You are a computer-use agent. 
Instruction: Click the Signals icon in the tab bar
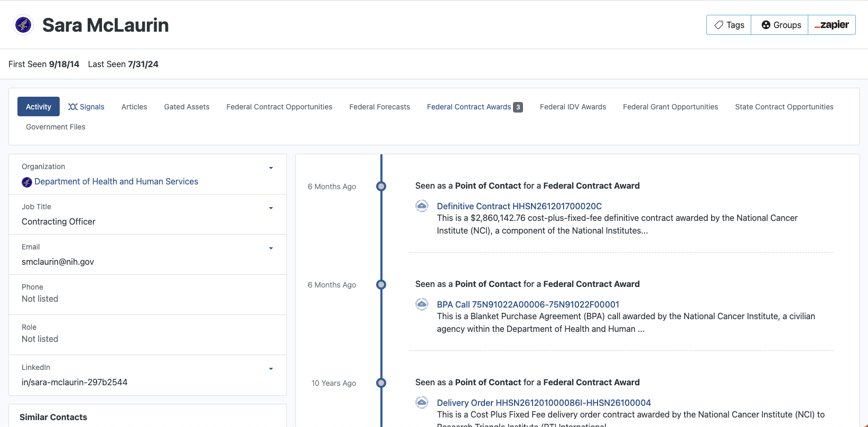[73, 107]
